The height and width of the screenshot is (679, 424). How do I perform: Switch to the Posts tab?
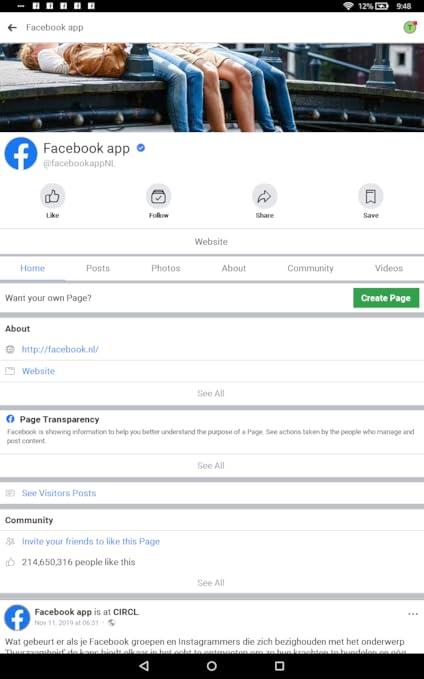pos(98,268)
